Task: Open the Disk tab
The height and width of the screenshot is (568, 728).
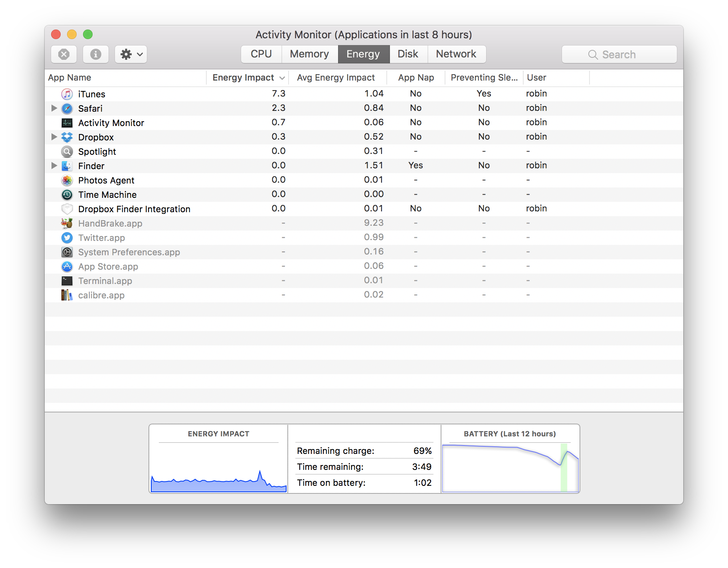Action: 408,54
